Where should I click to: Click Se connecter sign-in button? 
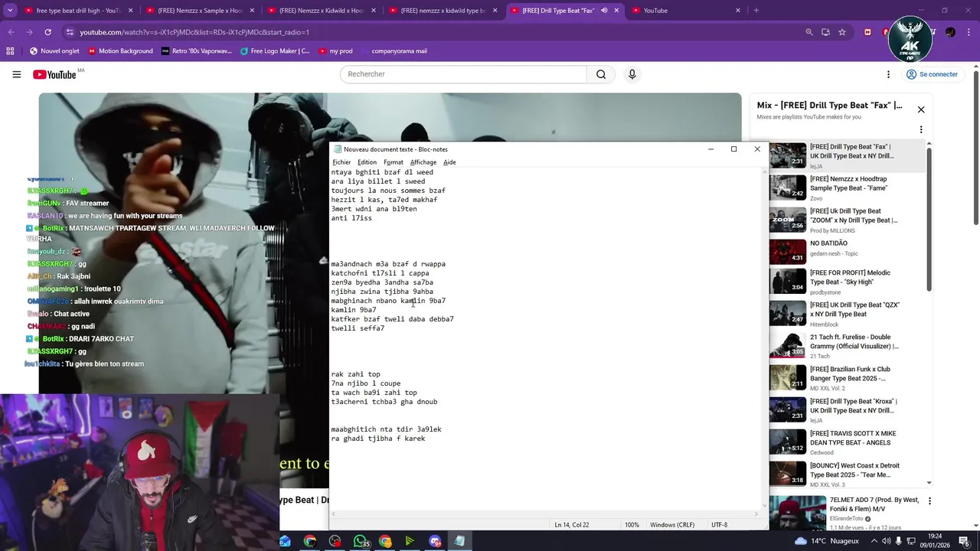pyautogui.click(x=932, y=74)
